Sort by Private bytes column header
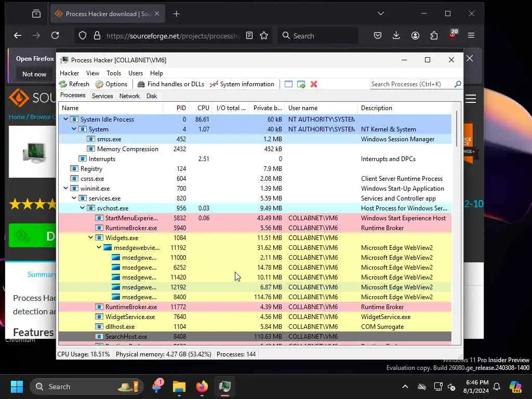 click(268, 108)
